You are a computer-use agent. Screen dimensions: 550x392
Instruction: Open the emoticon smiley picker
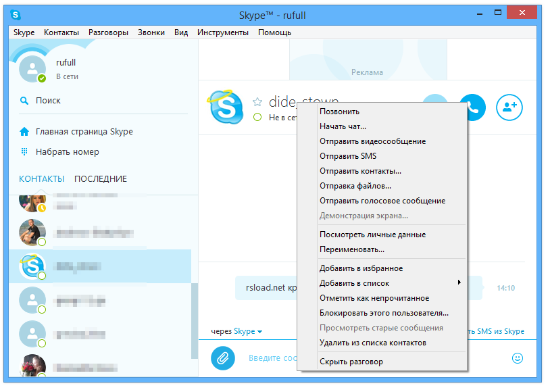tap(518, 358)
